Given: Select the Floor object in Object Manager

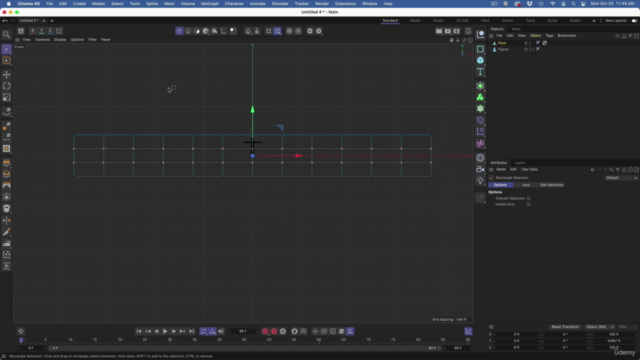Looking at the screenshot, I should tap(502, 43).
